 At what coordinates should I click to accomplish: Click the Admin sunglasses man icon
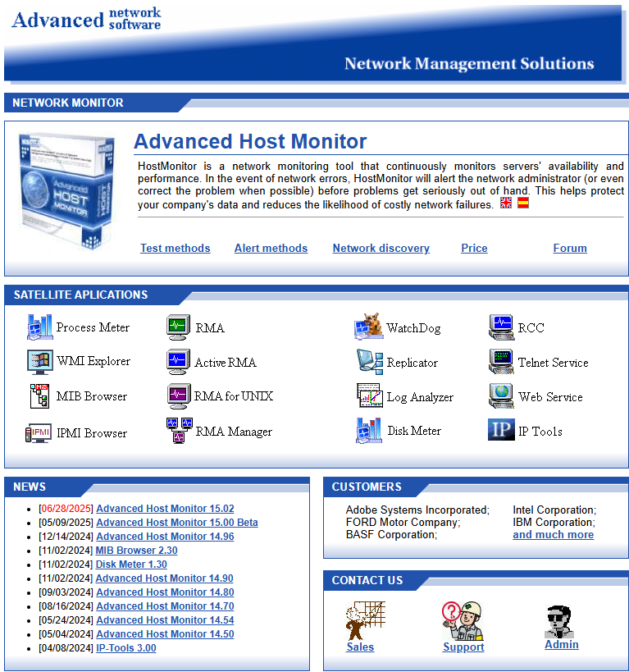[x=559, y=621]
